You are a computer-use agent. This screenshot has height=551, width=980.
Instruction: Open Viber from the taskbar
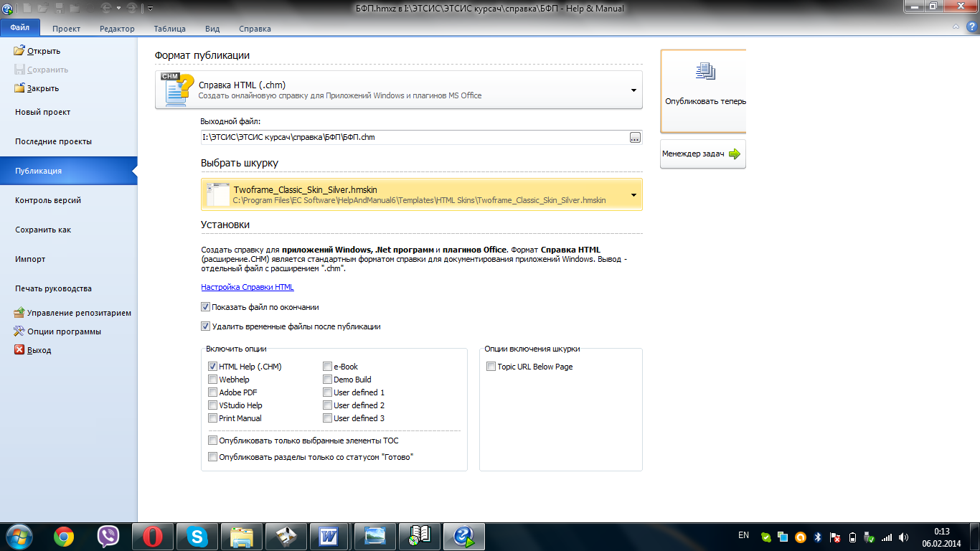(108, 537)
